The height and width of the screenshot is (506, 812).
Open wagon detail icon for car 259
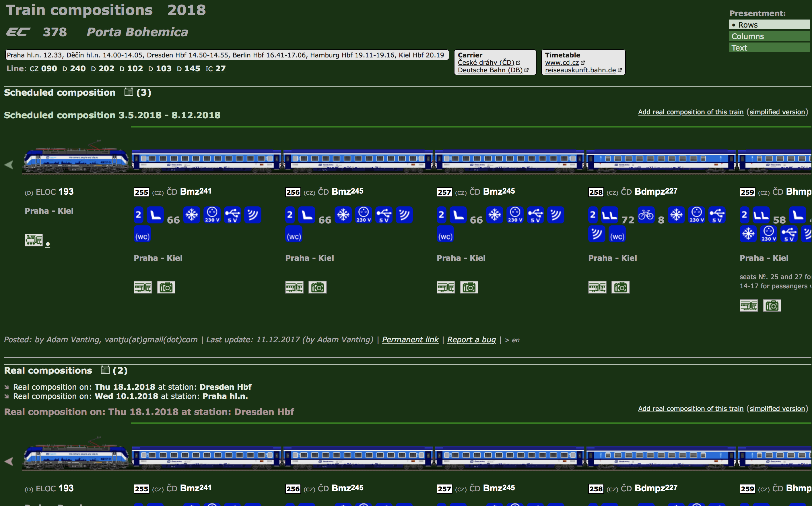tap(749, 306)
